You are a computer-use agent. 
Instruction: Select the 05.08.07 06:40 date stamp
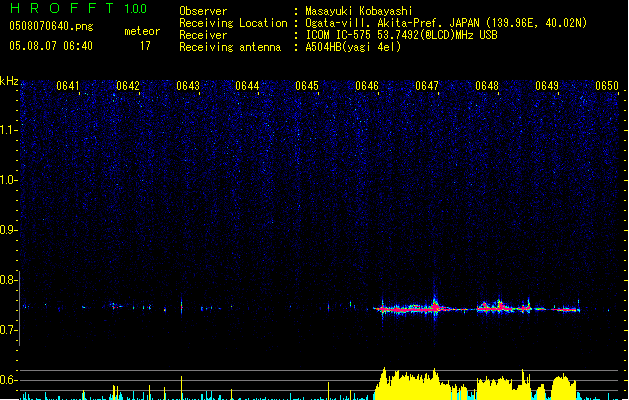pyautogui.click(x=50, y=46)
